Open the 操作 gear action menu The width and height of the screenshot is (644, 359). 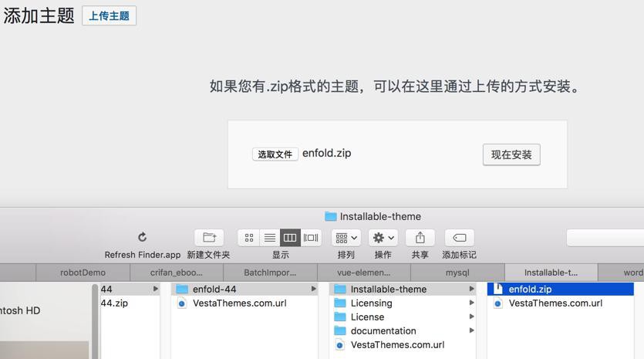point(383,238)
